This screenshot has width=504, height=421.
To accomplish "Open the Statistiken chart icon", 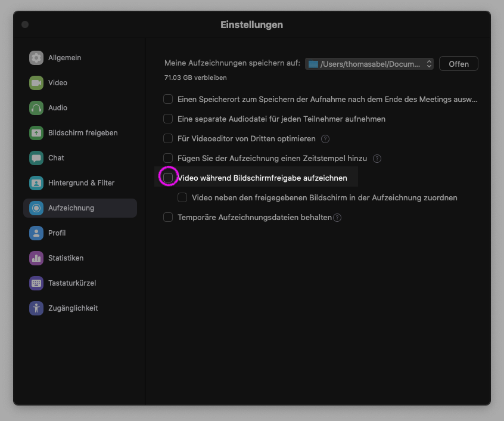I will pos(36,258).
